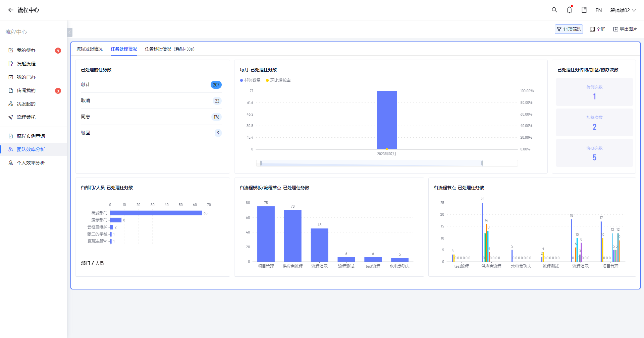Click the 同意 count 176
The image size is (644, 338).
point(216,117)
